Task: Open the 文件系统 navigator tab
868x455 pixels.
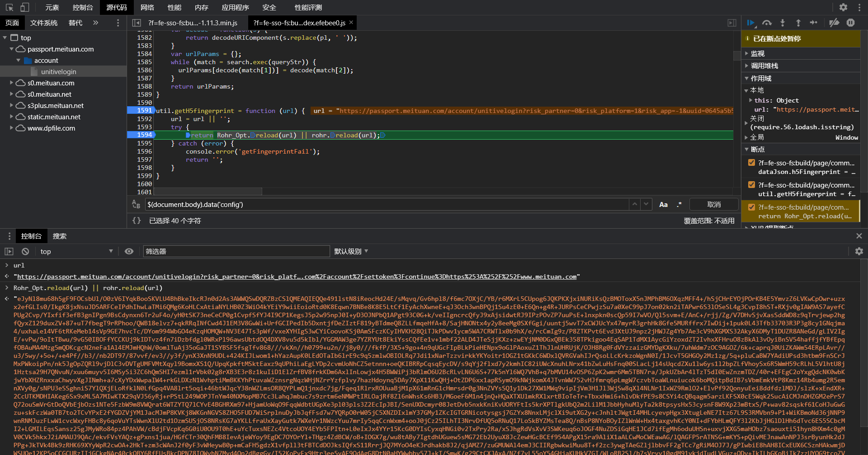Action: tap(44, 23)
